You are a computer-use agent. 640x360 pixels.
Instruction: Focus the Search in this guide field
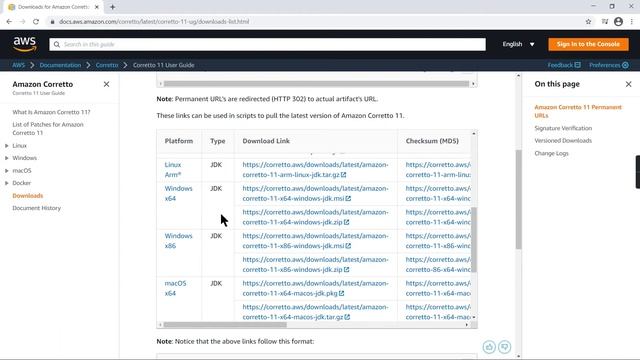267,44
